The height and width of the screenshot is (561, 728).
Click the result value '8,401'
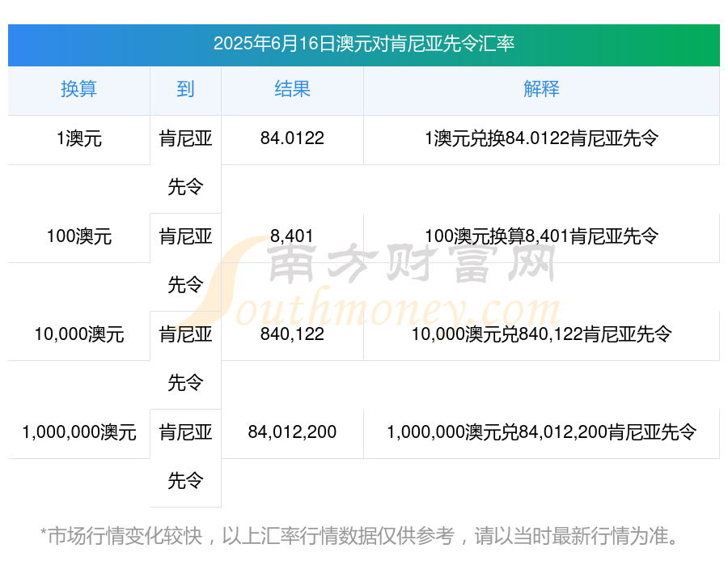point(292,236)
